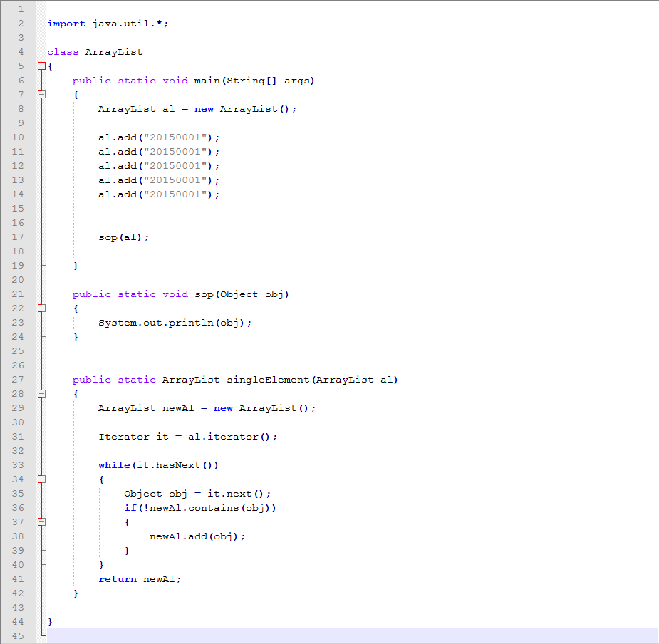Collapse the class ArrayList fold marker on line 5
Screen dimensions: 659x644
41,66
